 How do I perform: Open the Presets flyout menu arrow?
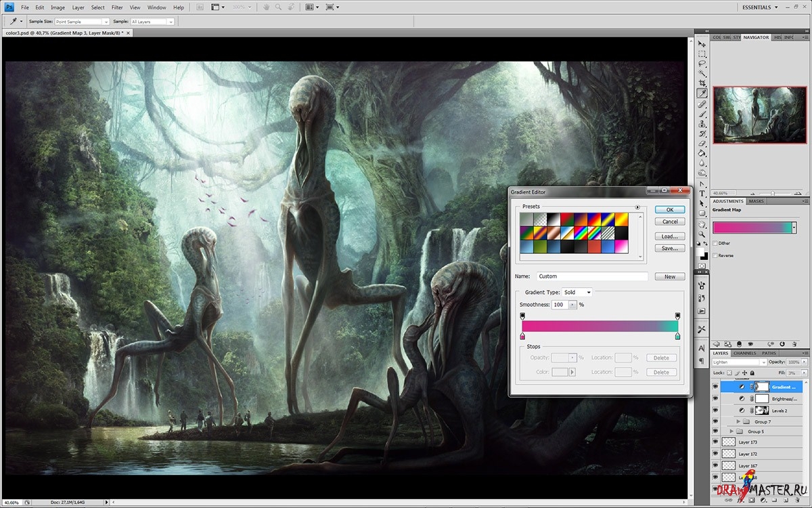[637, 207]
